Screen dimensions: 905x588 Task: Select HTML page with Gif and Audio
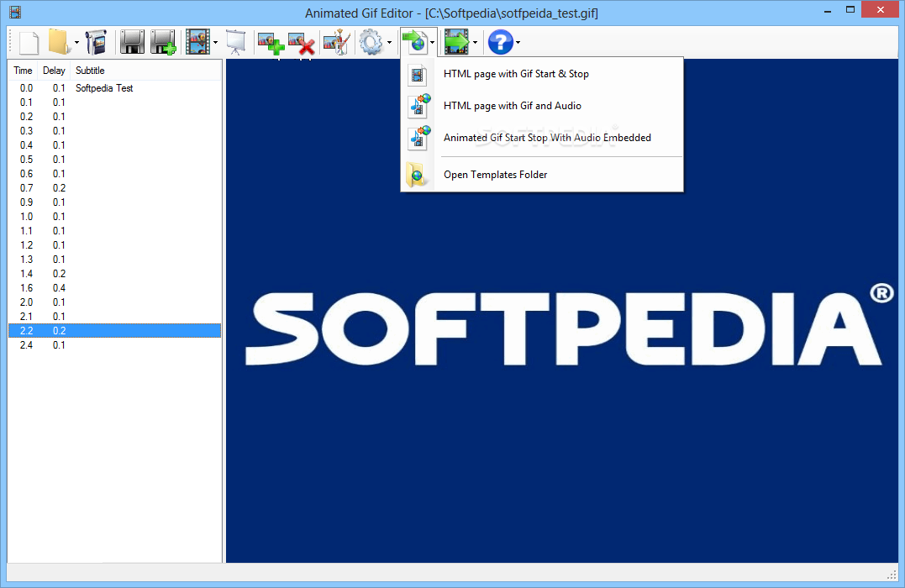542,106
